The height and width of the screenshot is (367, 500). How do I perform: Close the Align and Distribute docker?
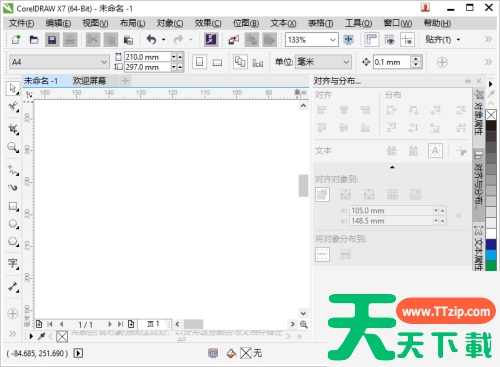[479, 81]
